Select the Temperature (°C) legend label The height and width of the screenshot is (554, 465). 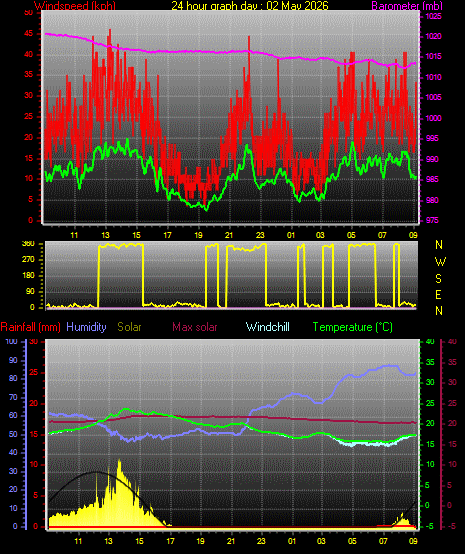coord(353,327)
